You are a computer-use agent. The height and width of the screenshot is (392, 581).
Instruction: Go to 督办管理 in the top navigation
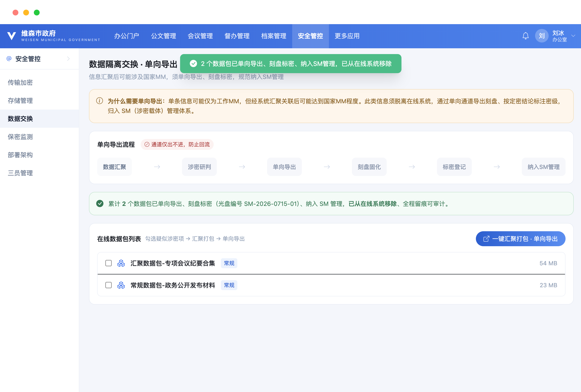coord(237,36)
